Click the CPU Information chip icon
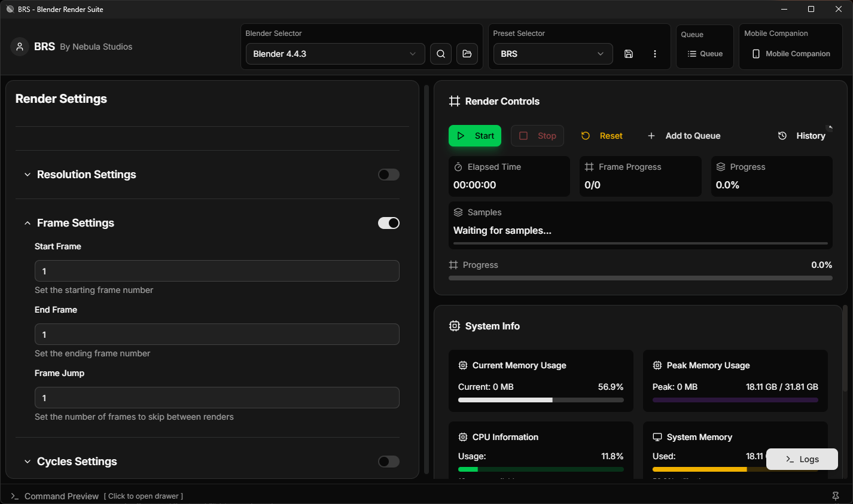The height and width of the screenshot is (504, 853). (463, 437)
